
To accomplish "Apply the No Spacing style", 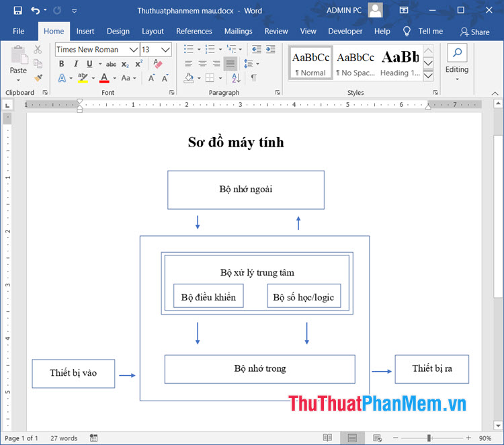I will tap(355, 63).
